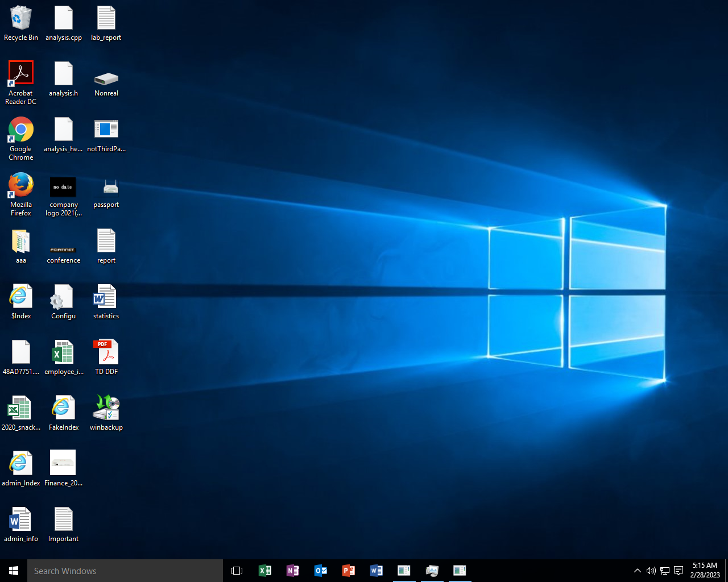Select the analysis.h file icon

pyautogui.click(x=64, y=79)
